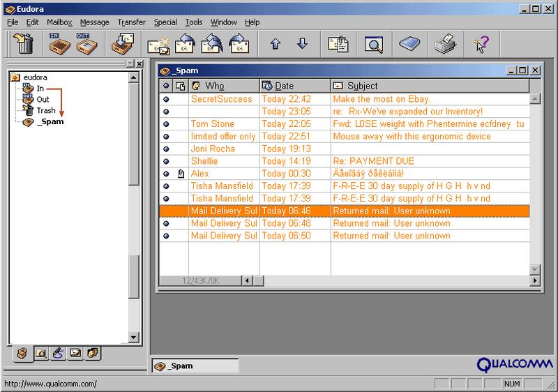This screenshot has height=392, width=558.
Task: Open the Transfer menu
Action: [x=132, y=22]
